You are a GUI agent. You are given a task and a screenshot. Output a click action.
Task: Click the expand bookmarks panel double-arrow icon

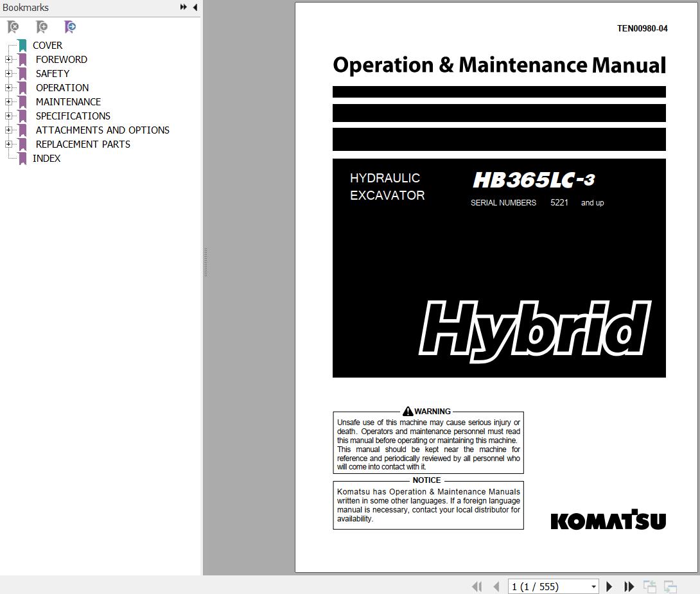(x=184, y=7)
